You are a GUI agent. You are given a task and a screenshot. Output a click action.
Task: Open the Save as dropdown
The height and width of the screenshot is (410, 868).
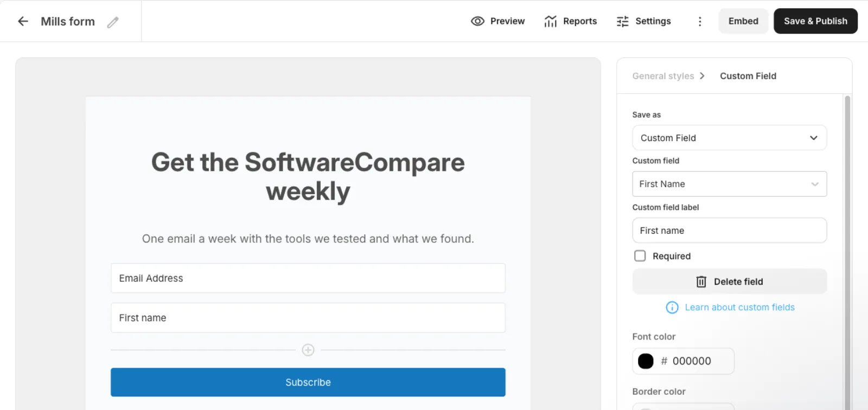[x=730, y=138]
